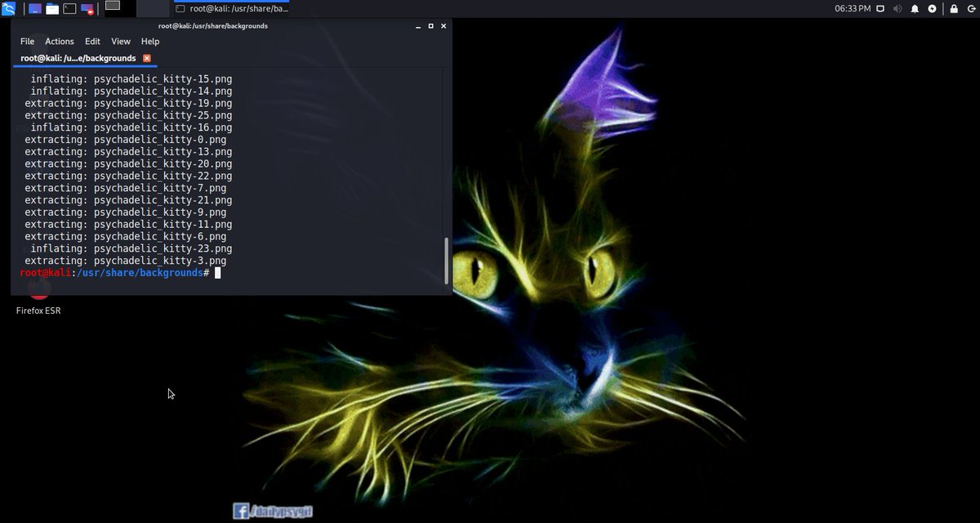Open the network connection tray icon
Viewport: 980px width, 523px height.
coord(880,9)
